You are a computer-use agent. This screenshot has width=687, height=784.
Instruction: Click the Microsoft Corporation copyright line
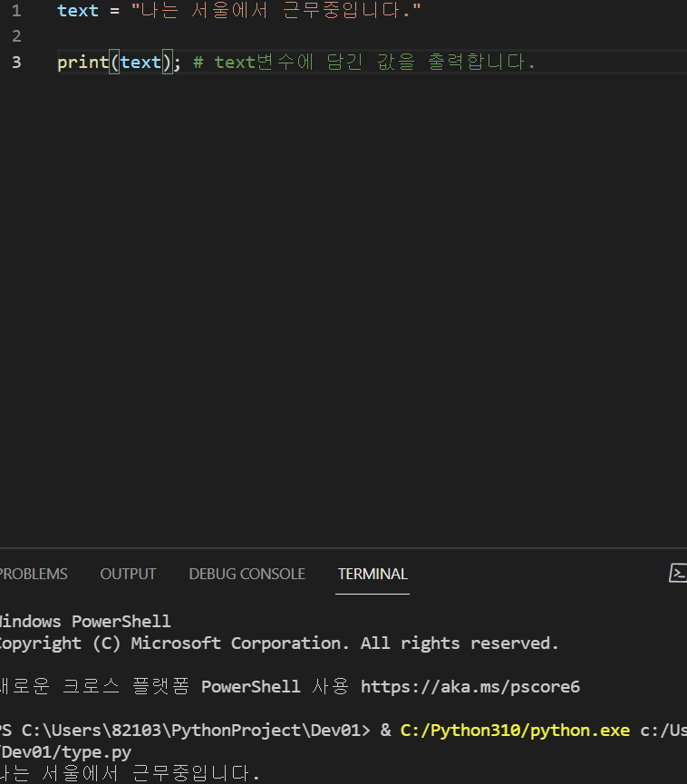click(279, 644)
